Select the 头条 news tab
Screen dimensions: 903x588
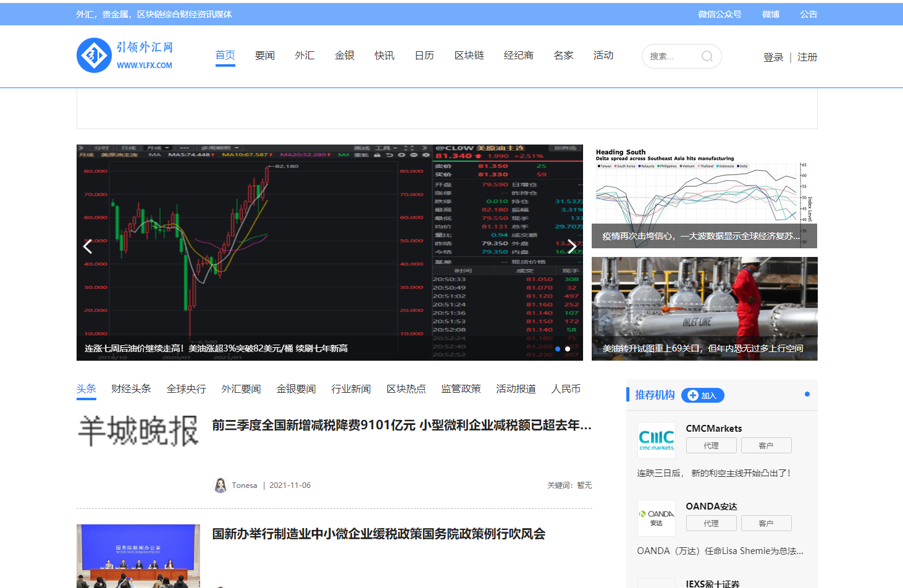tap(86, 389)
